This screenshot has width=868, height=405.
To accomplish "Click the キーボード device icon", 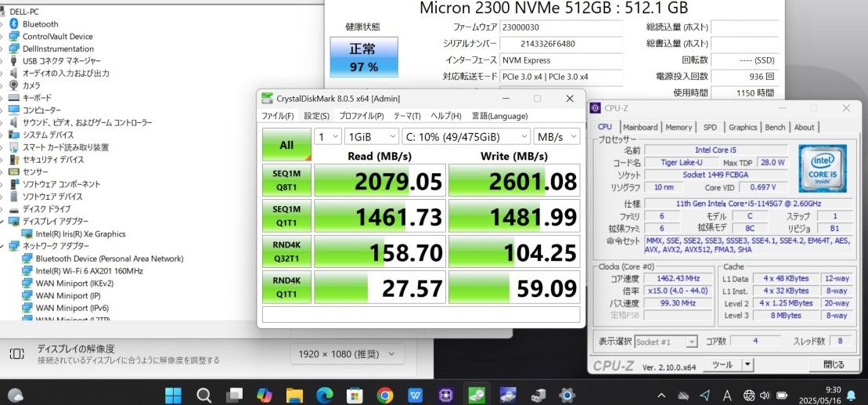I will pyautogui.click(x=14, y=98).
